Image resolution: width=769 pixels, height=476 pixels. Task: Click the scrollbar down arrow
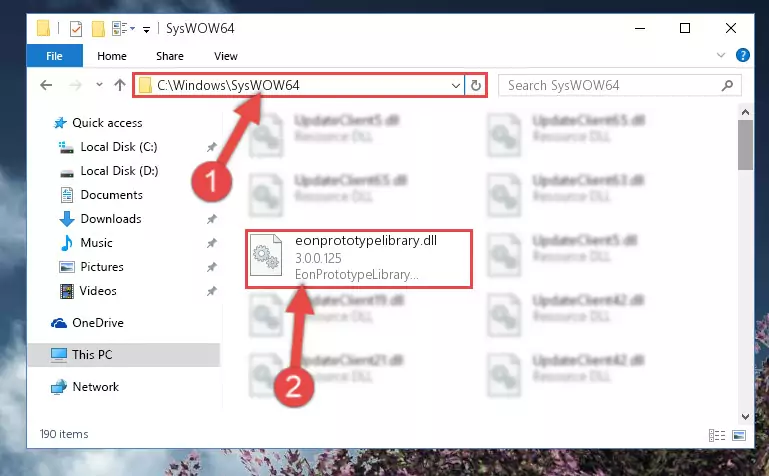click(745, 417)
